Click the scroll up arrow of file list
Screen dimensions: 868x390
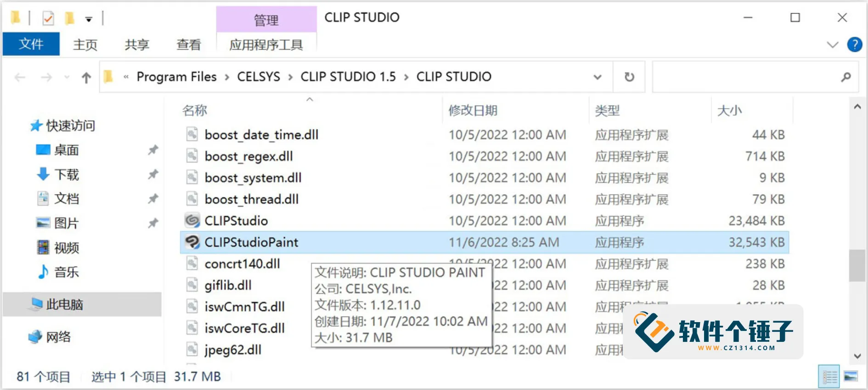point(857,107)
